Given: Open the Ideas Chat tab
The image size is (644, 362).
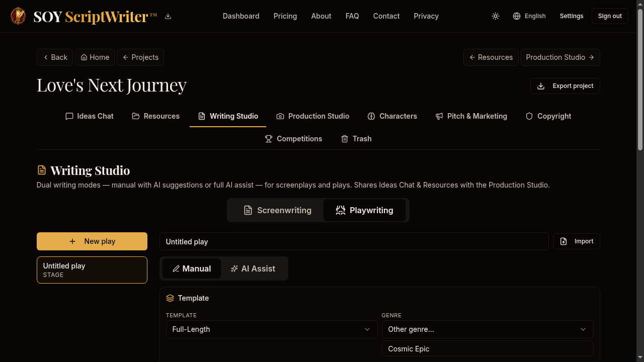Looking at the screenshot, I should coord(90,116).
